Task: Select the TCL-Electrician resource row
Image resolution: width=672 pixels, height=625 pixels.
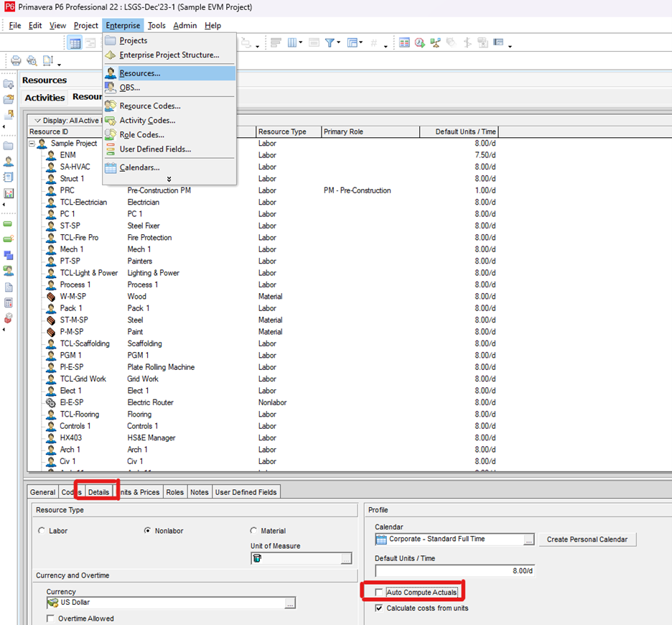Action: tap(83, 203)
